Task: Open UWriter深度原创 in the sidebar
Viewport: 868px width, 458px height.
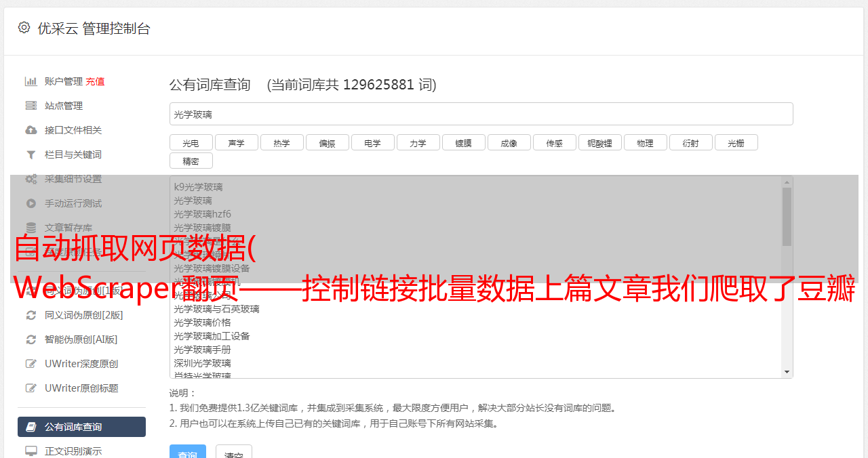Action: coord(81,364)
